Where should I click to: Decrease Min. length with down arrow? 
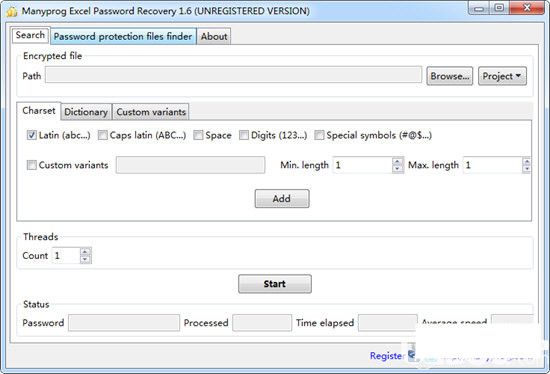397,169
